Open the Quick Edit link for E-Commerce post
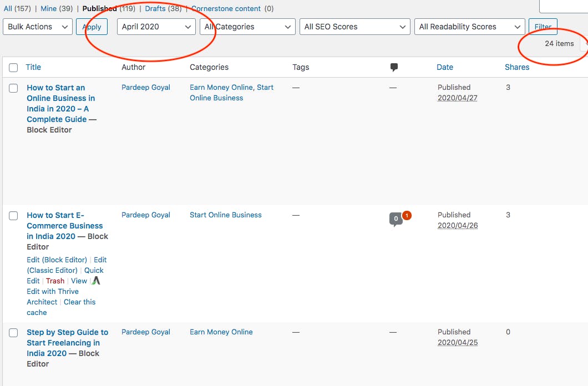This screenshot has height=386, width=588. coord(93,271)
